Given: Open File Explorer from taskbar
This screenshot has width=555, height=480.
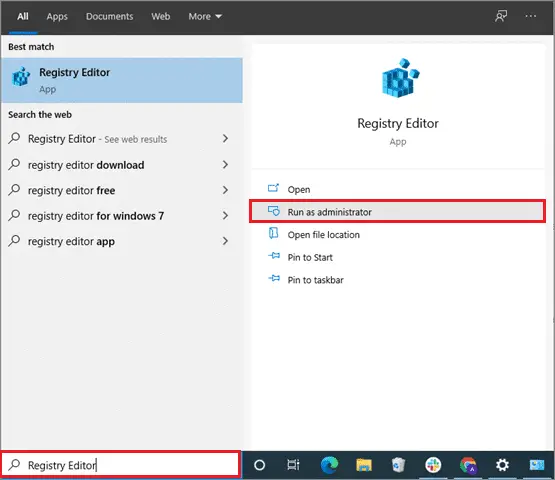Looking at the screenshot, I should 364,465.
